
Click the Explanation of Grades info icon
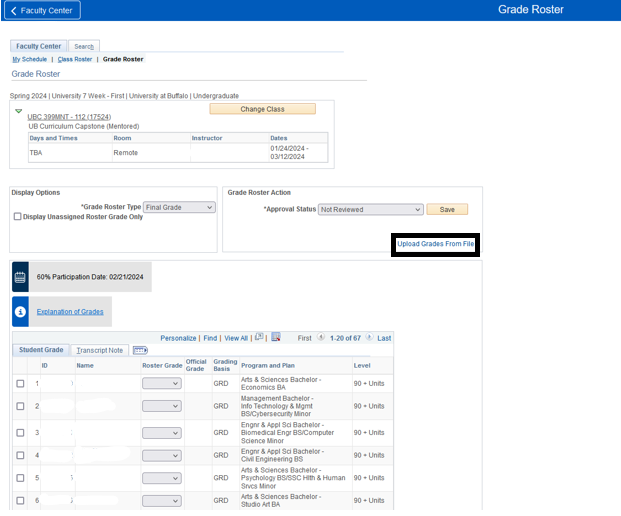pos(20,311)
